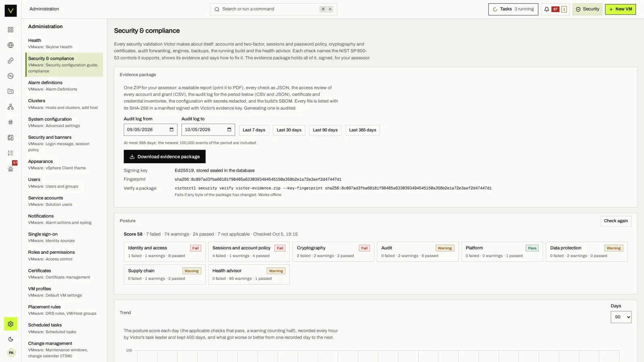Open notifications bell in top bar
This screenshot has width=644, height=362.
pyautogui.click(x=547, y=9)
